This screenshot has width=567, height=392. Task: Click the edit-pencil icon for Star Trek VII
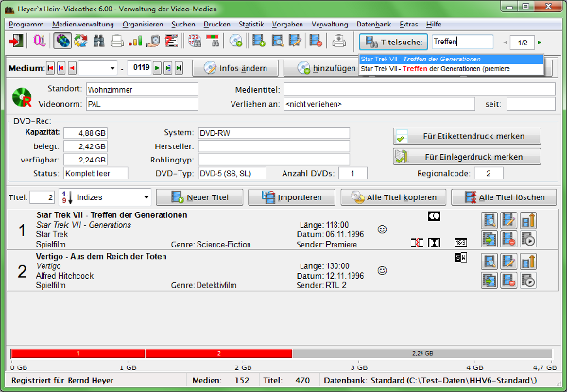pos(508,220)
